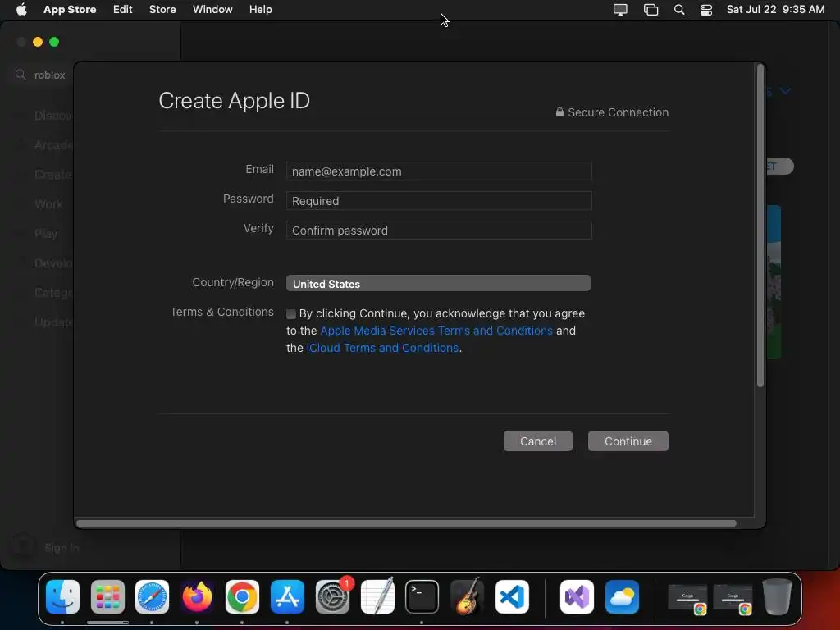Click the Secure Connection lock icon

[559, 112]
